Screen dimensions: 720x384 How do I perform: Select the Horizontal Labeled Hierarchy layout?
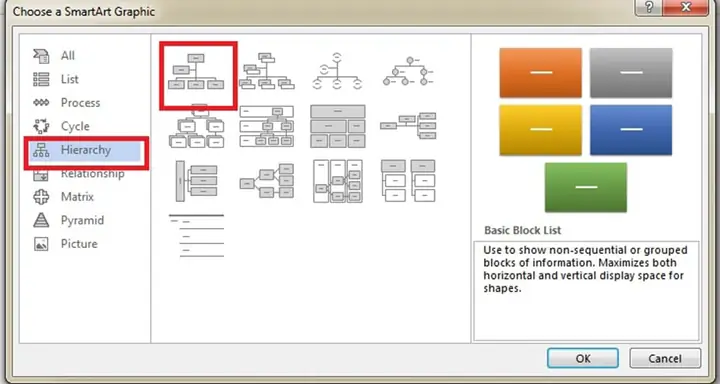click(338, 181)
